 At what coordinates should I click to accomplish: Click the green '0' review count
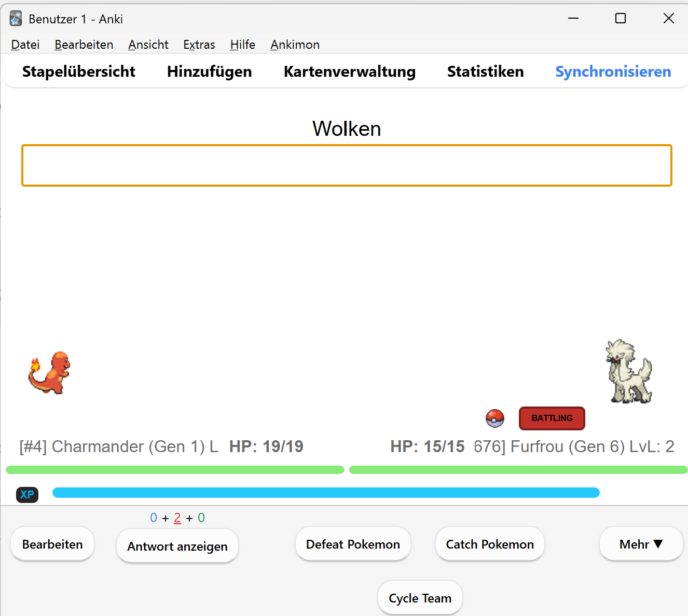[x=201, y=518]
